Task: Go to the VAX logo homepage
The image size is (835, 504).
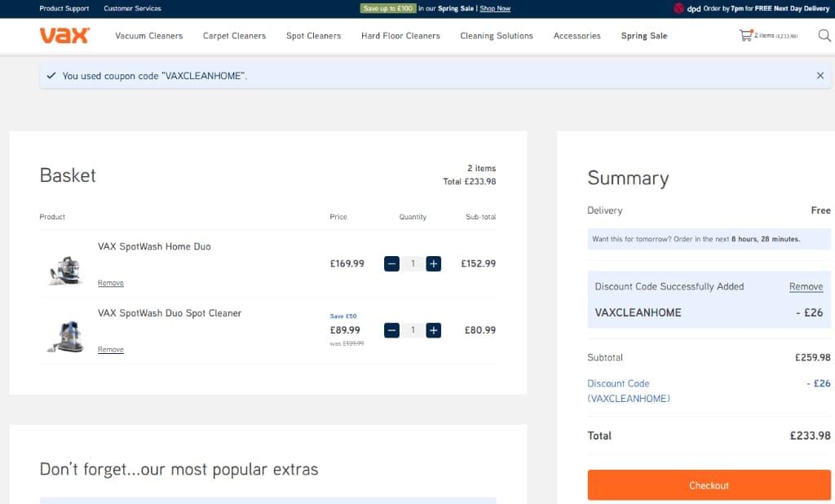Action: tap(65, 36)
